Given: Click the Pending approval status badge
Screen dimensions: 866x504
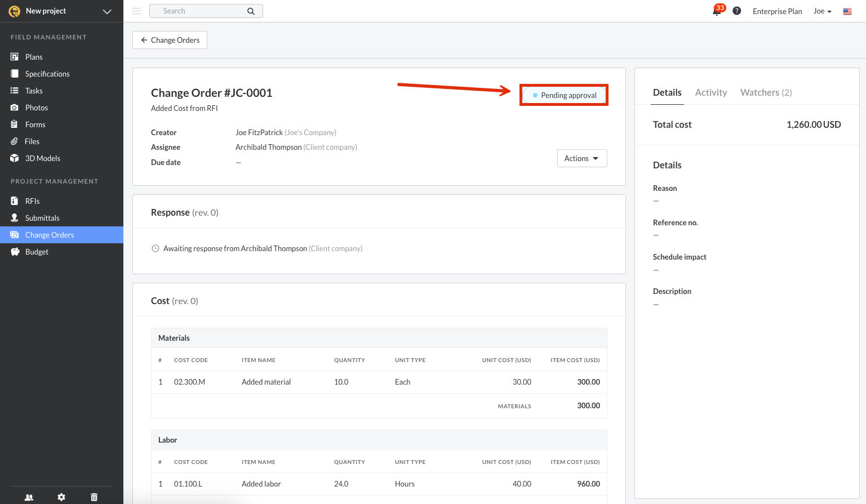Looking at the screenshot, I should tap(564, 95).
